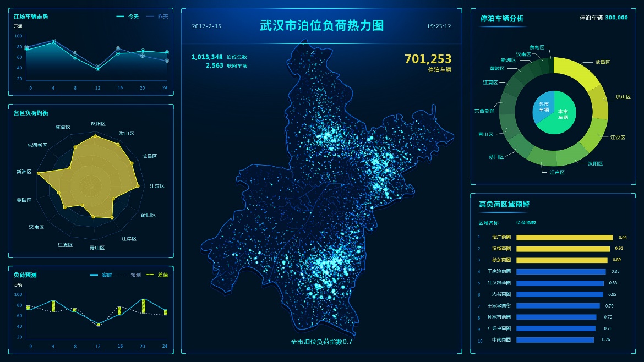
Task: Click the 武广商圈 yellow load bar
Action: (x=564, y=238)
